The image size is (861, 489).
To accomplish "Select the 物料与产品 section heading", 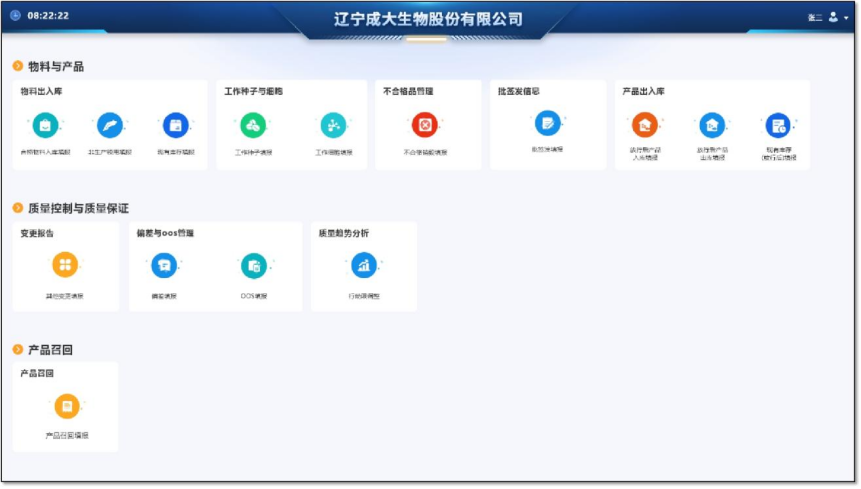I will 56,66.
